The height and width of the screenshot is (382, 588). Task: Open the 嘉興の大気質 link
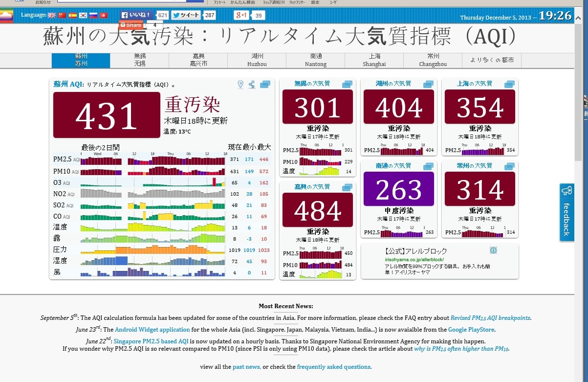coord(312,187)
